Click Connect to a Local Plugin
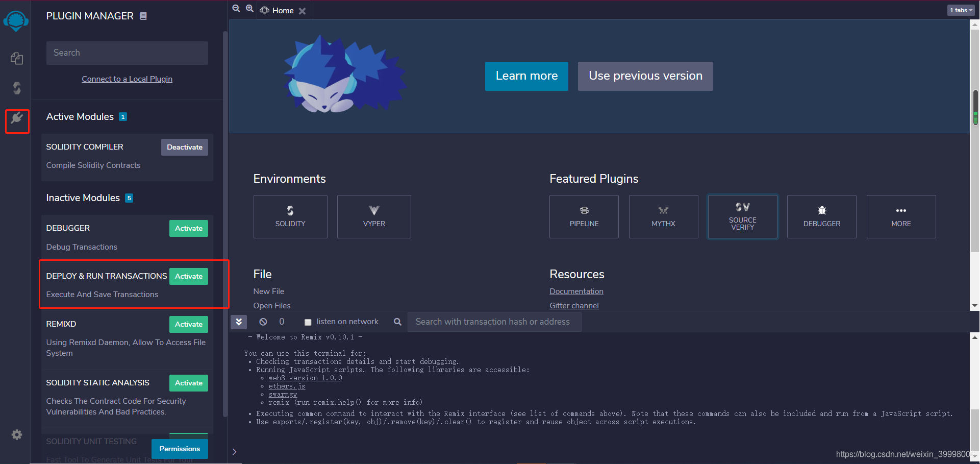 [127, 79]
